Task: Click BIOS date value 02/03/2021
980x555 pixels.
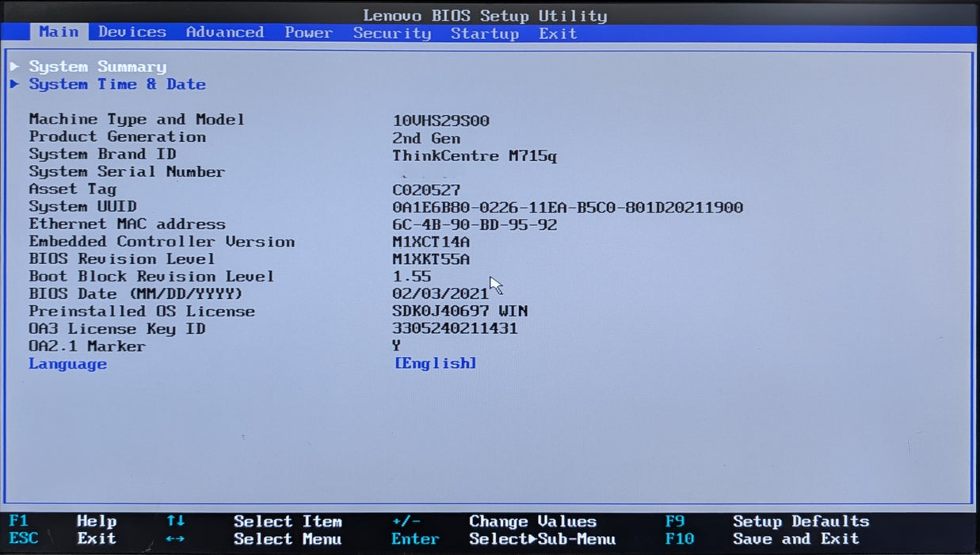Action: tap(441, 294)
